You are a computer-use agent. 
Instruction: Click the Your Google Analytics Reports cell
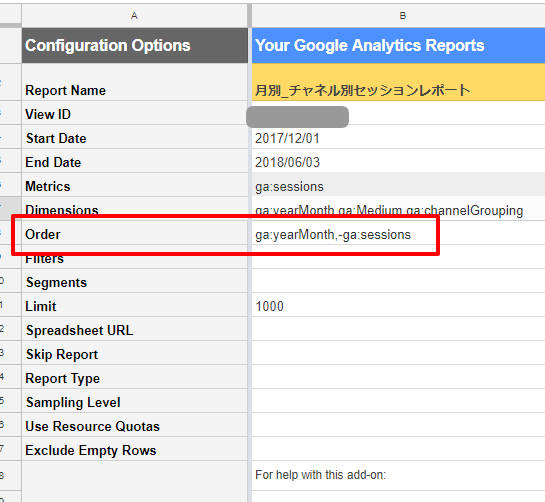398,46
